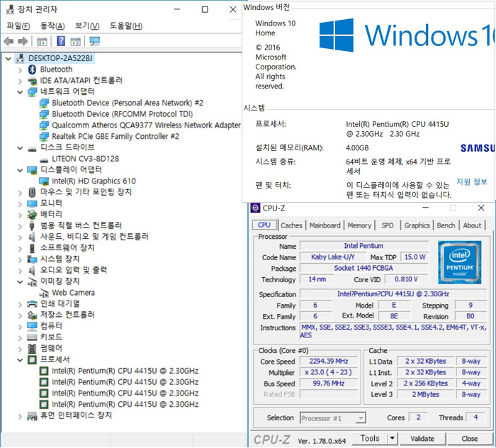The image size is (496, 448).
Task: Switch to the Mainboard tab in CPU-Z
Action: point(325,225)
